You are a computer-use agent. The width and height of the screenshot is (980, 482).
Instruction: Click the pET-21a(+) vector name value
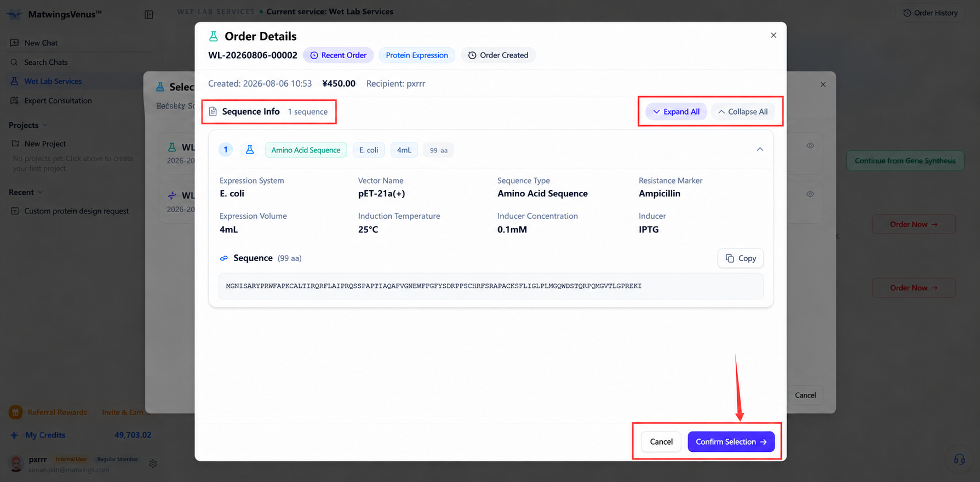[x=382, y=194]
